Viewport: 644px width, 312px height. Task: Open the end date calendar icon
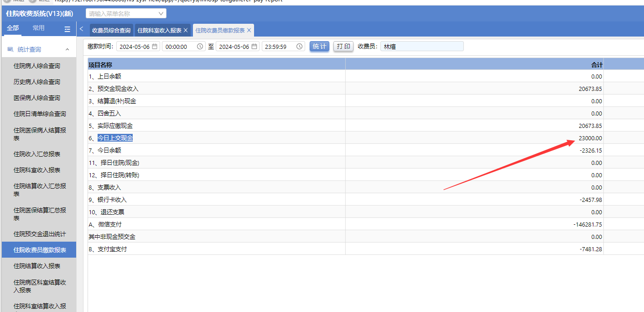(x=254, y=47)
